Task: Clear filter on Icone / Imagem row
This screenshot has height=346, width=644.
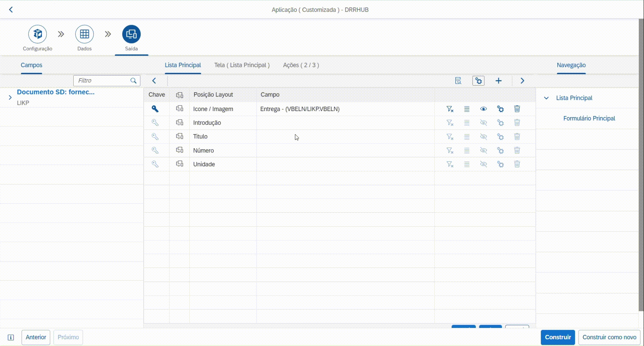Action: (450, 109)
